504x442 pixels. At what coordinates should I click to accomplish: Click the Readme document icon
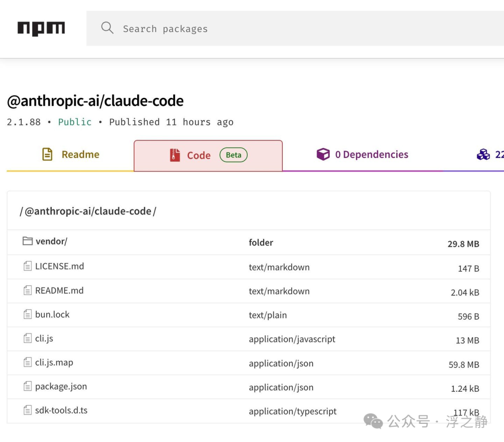tap(47, 154)
